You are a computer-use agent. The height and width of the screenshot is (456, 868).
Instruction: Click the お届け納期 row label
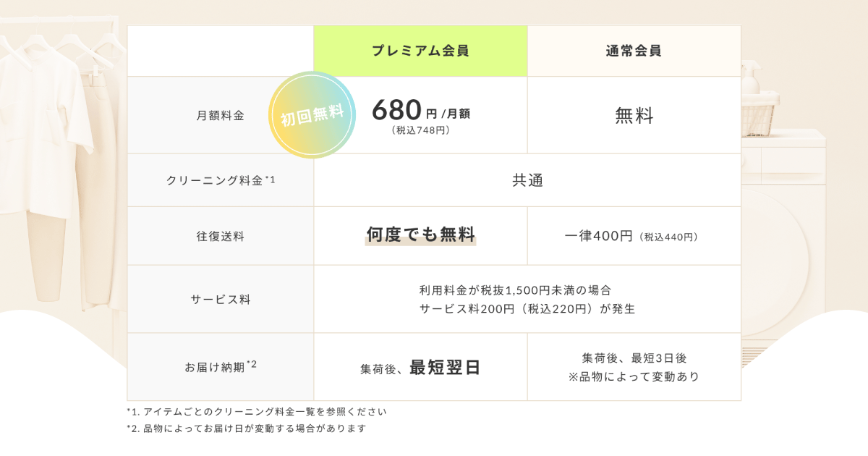220,367
